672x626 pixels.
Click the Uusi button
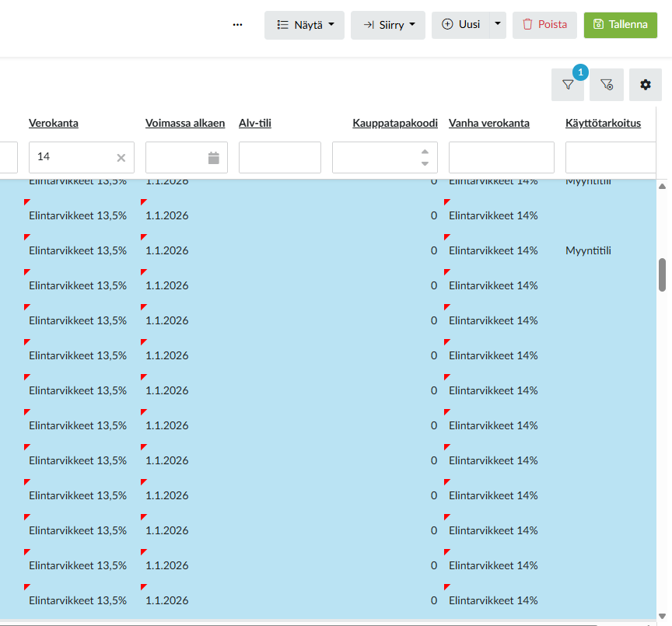460,25
